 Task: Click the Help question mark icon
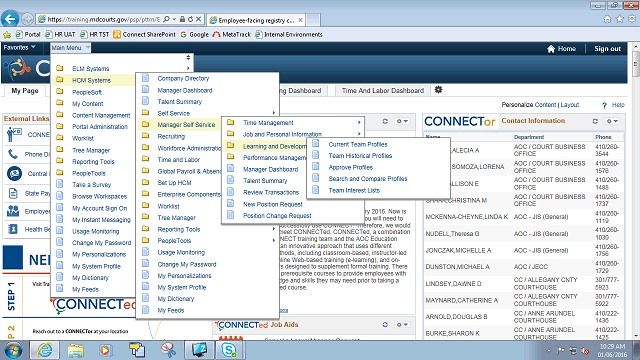(604, 105)
